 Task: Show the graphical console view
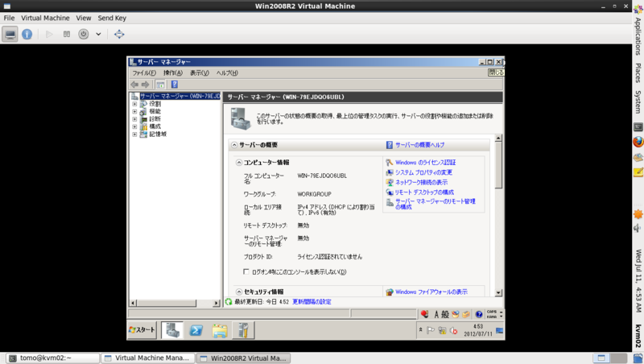[10, 34]
